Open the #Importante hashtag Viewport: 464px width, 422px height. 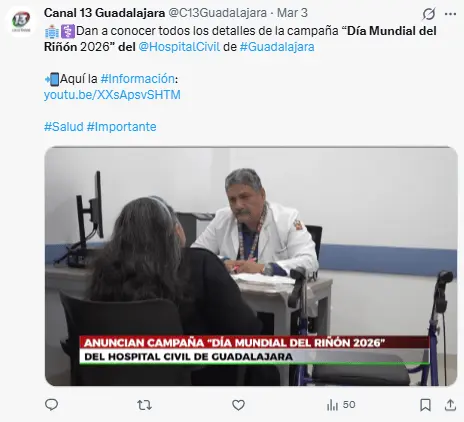pos(121,127)
